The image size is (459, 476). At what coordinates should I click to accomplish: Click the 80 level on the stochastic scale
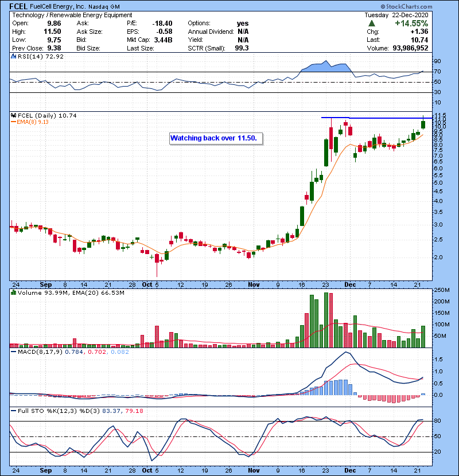tap(437, 421)
